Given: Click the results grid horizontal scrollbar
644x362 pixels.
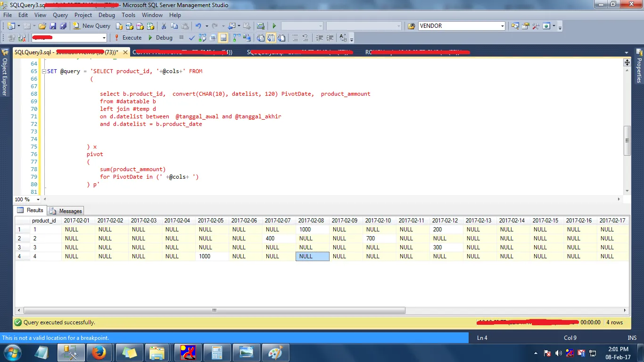Looking at the screenshot, I should point(214,311).
